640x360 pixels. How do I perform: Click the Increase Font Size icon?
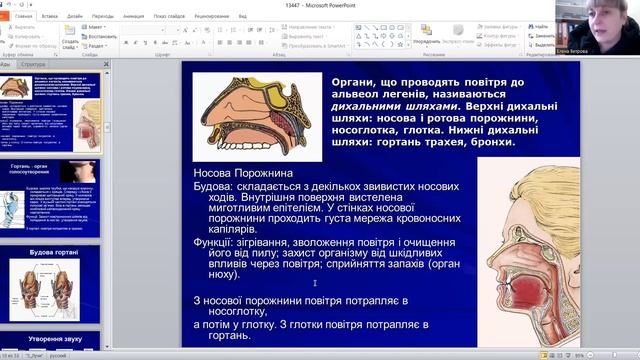[x=185, y=30]
